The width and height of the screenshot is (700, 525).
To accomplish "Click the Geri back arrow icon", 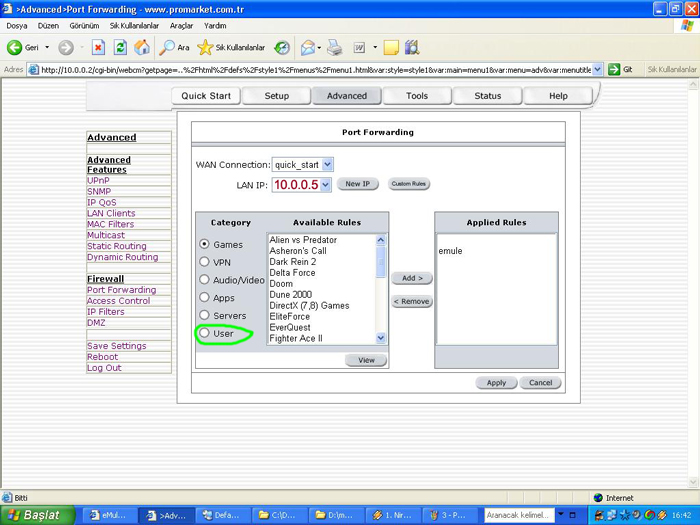I will pyautogui.click(x=14, y=47).
